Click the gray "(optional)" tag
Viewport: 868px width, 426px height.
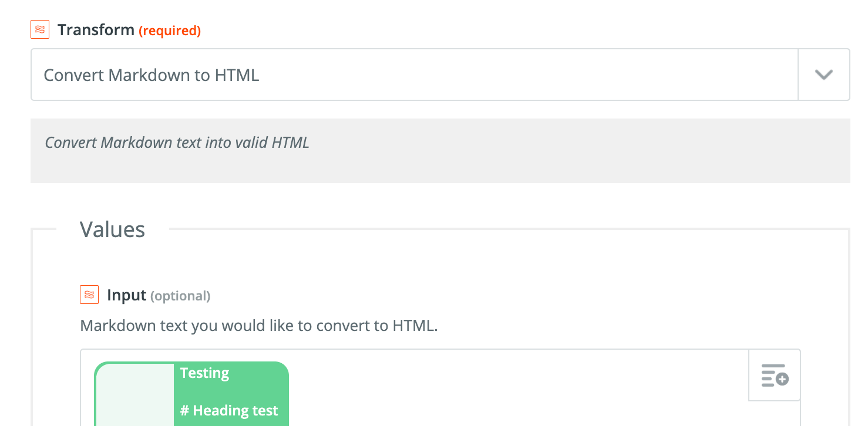[x=180, y=296]
